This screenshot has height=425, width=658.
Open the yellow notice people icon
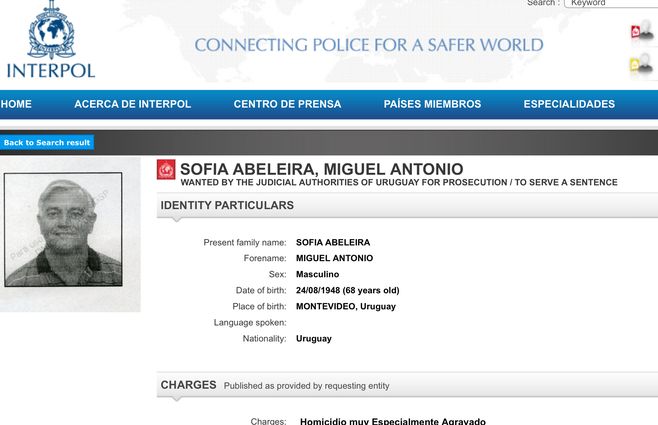click(642, 65)
